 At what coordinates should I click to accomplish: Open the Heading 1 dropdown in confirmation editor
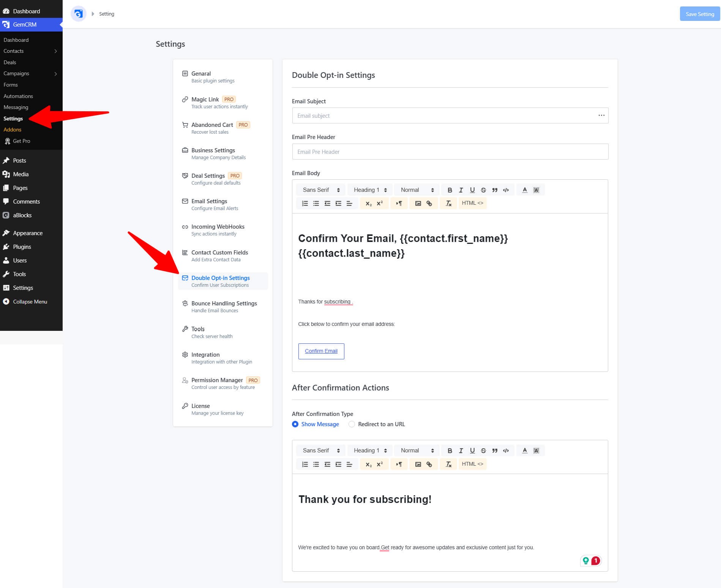(x=370, y=450)
